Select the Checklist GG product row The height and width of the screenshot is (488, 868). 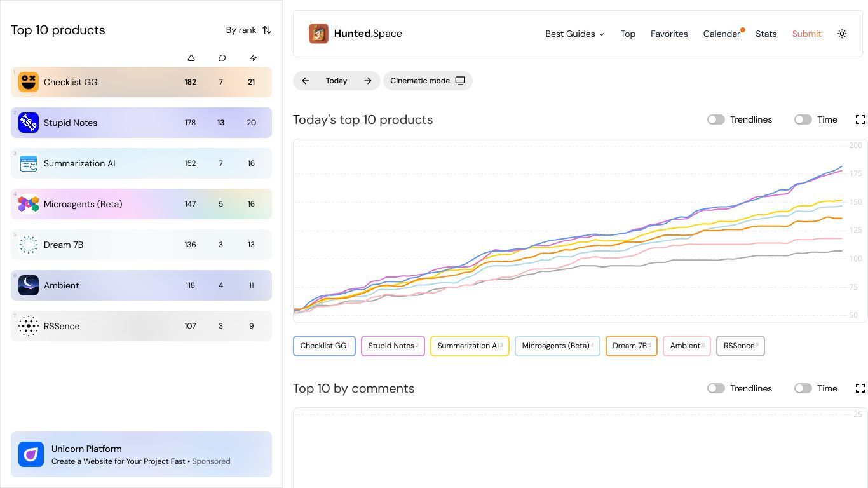(141, 82)
